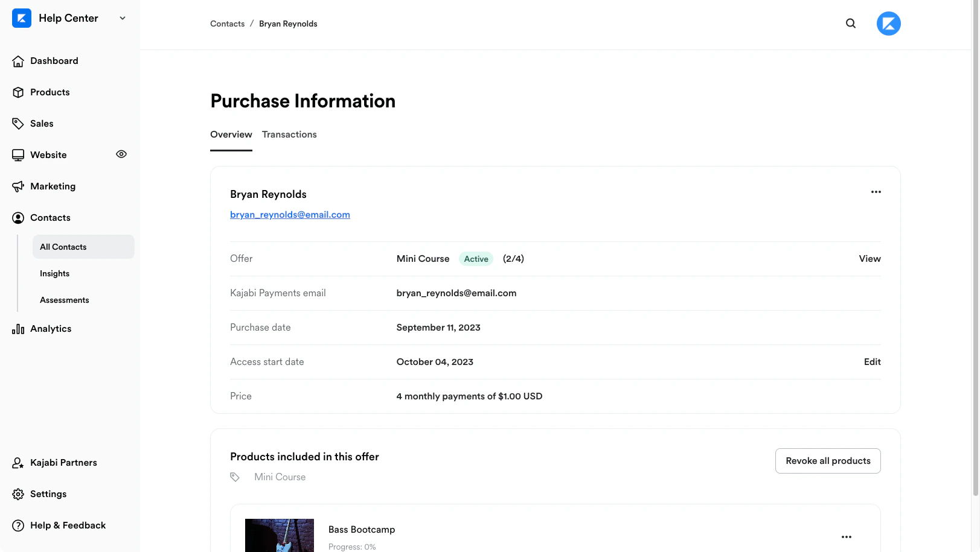The width and height of the screenshot is (980, 552).
Task: Switch to the Transactions tab
Action: tap(289, 134)
